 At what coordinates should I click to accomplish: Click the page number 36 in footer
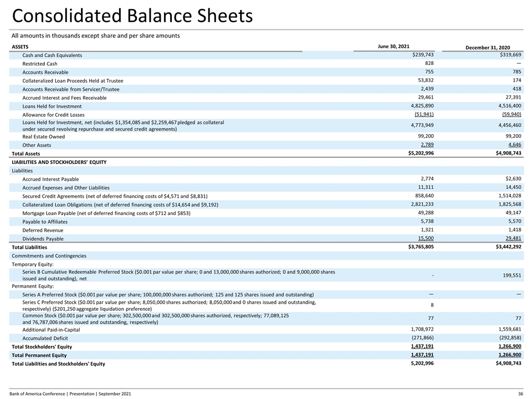(520, 393)
